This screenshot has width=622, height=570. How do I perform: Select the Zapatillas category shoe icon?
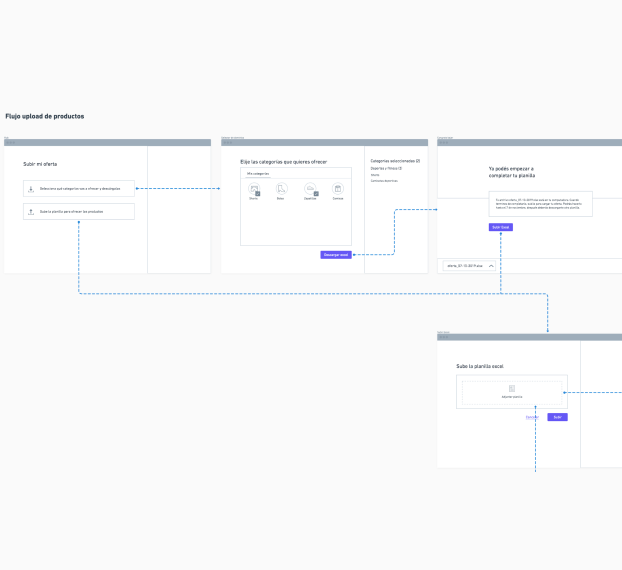coord(310,188)
